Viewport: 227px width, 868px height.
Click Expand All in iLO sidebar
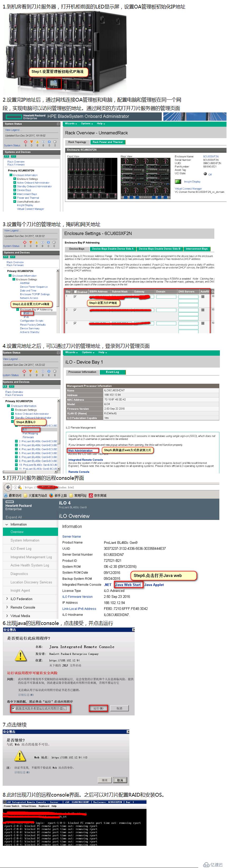13,517
